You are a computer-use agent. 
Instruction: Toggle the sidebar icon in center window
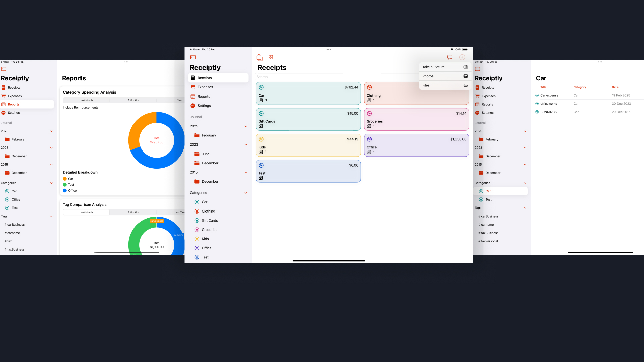(193, 57)
